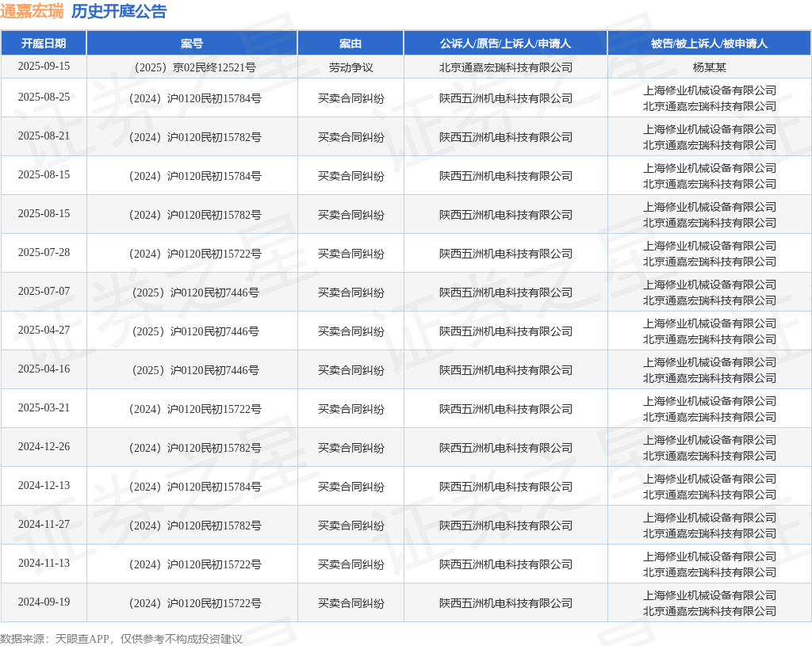812x646 pixels.
Task: Select the 案由 column header
Action: (x=350, y=44)
